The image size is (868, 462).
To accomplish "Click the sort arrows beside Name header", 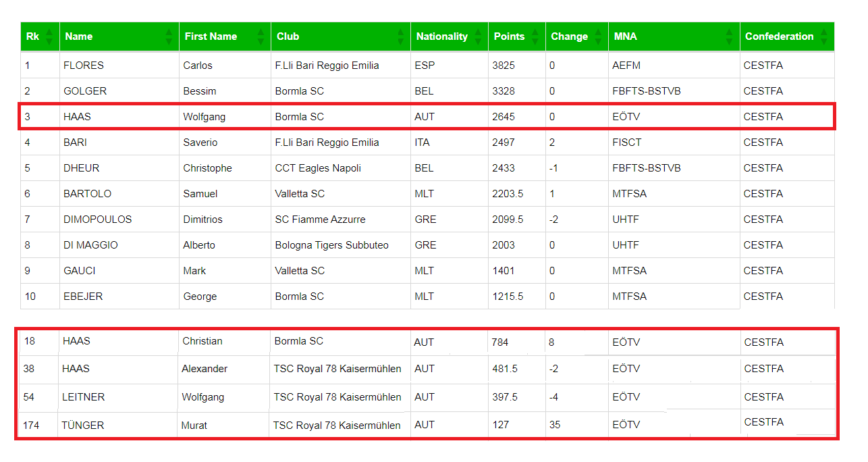I will pyautogui.click(x=169, y=36).
